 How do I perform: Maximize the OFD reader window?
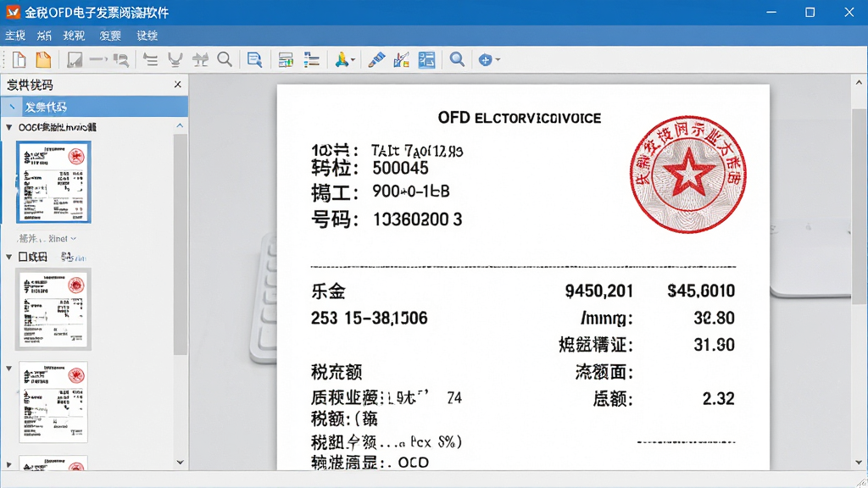pos(810,12)
